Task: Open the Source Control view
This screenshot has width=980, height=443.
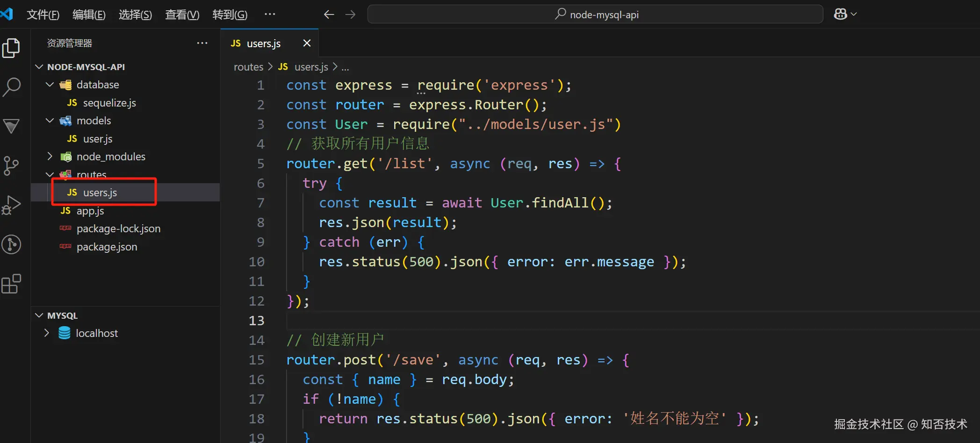Action: coord(11,165)
